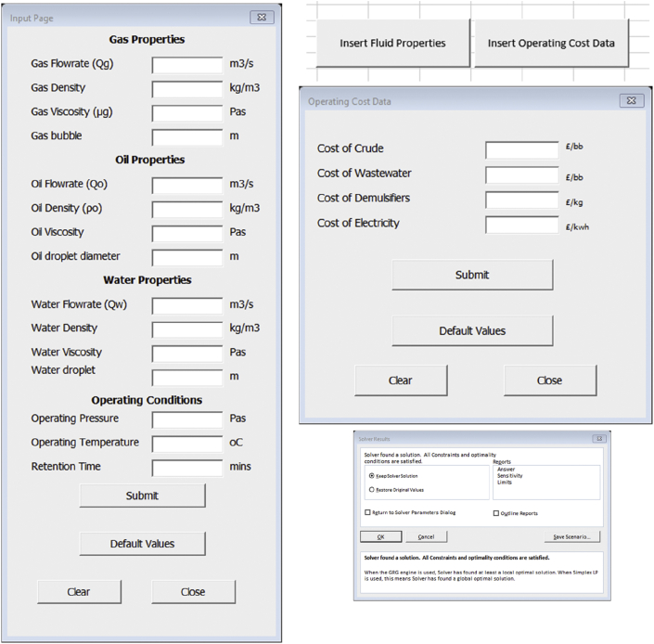Submit the Operating Cost Data form

(472, 275)
